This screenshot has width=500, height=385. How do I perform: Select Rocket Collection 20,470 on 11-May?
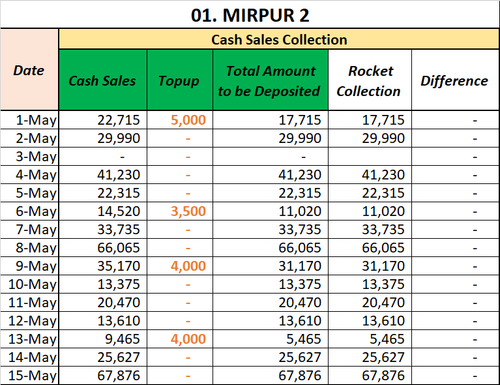pyautogui.click(x=370, y=302)
